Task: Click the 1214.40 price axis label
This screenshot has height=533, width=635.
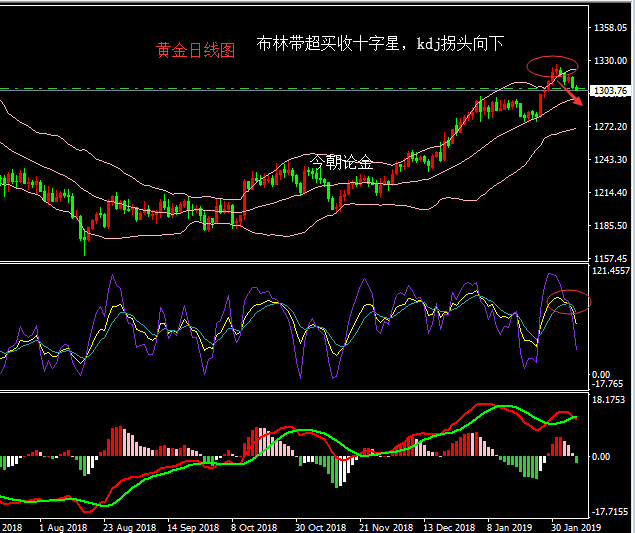Action: tap(610, 193)
